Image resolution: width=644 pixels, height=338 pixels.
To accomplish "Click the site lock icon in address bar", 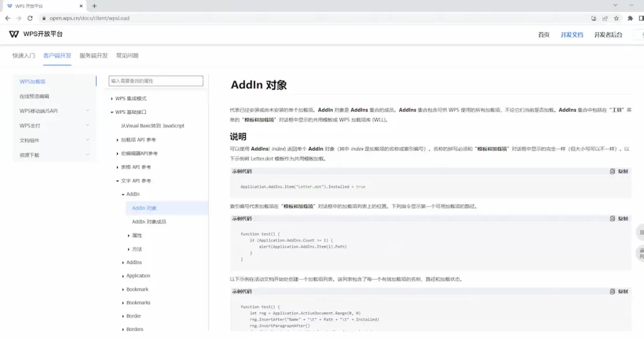I will click(44, 18).
